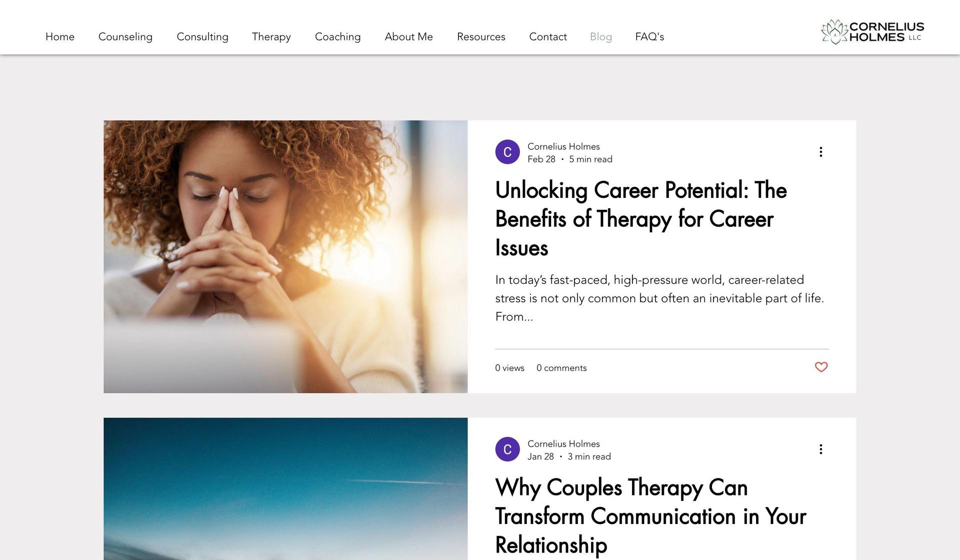Click the purple C avatar on the Jan 28 post
The width and height of the screenshot is (960, 560).
pyautogui.click(x=507, y=449)
